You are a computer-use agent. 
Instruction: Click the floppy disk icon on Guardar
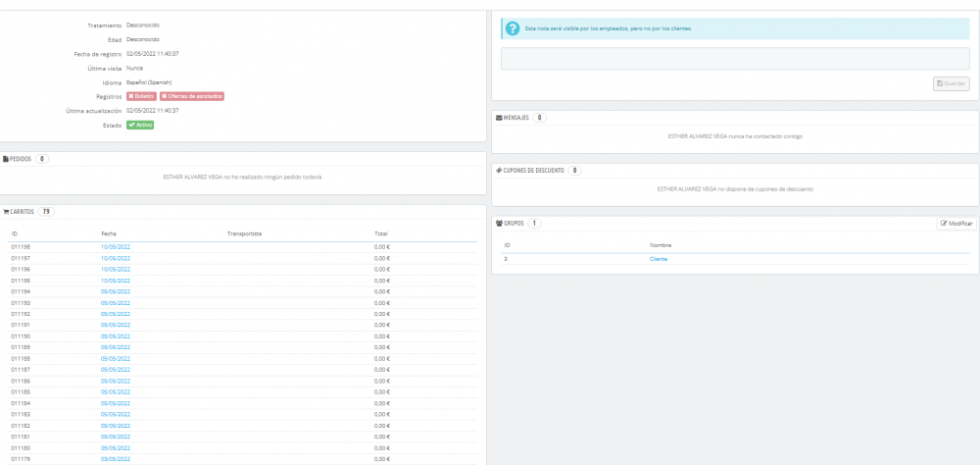click(x=940, y=83)
